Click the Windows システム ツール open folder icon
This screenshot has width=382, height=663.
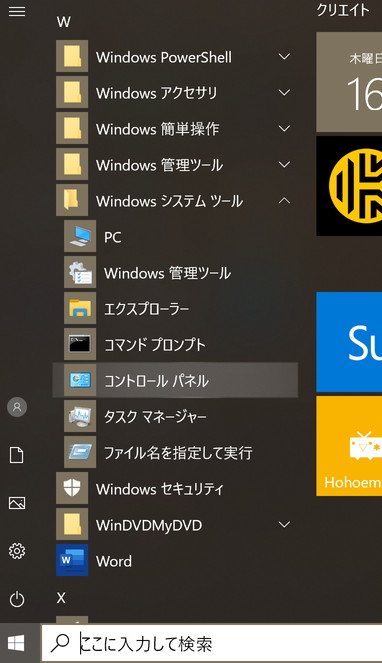click(72, 200)
